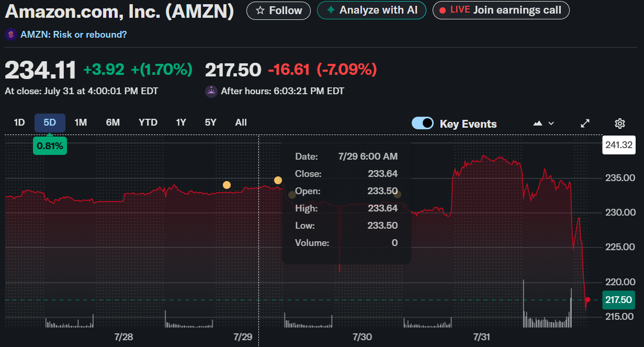The image size is (644, 347).
Task: Open the AMZN: Risk or rebound? link
Action: [73, 35]
